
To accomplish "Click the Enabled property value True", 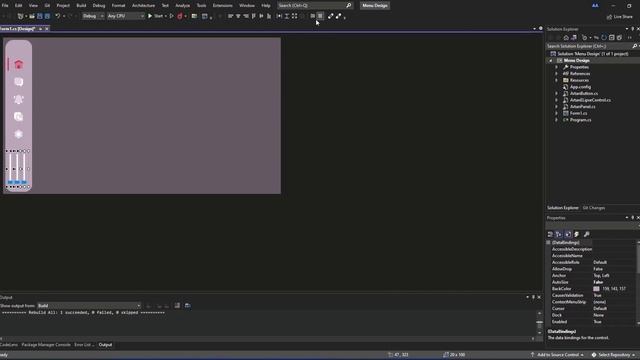I will pos(597,322).
